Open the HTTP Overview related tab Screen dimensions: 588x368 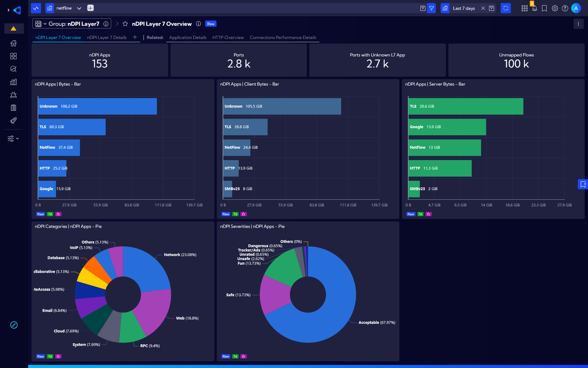click(228, 37)
